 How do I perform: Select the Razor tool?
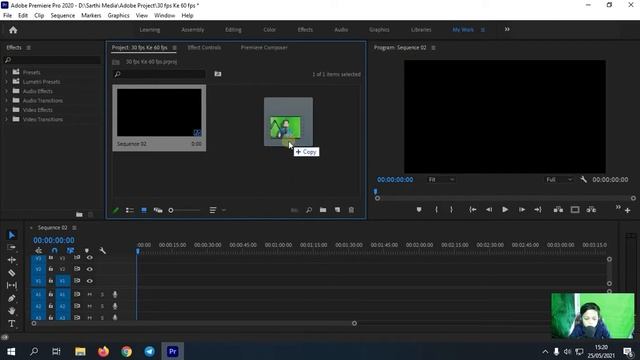[11, 273]
